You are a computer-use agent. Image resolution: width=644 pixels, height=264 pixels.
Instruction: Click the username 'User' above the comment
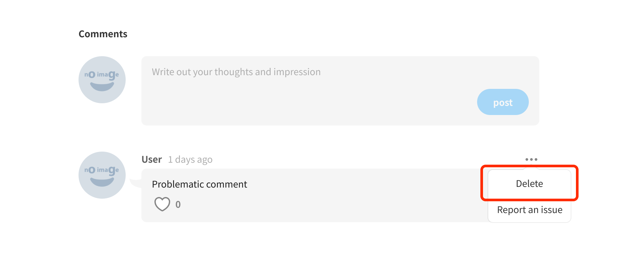point(151,159)
